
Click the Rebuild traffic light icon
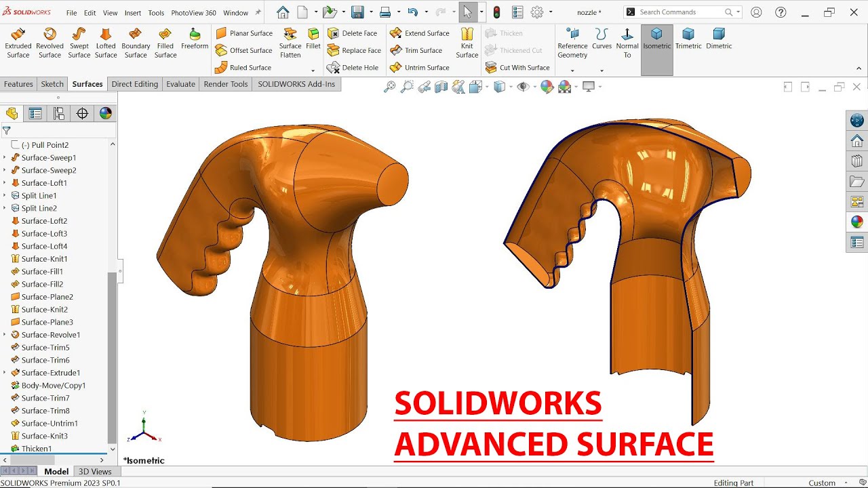coord(496,12)
